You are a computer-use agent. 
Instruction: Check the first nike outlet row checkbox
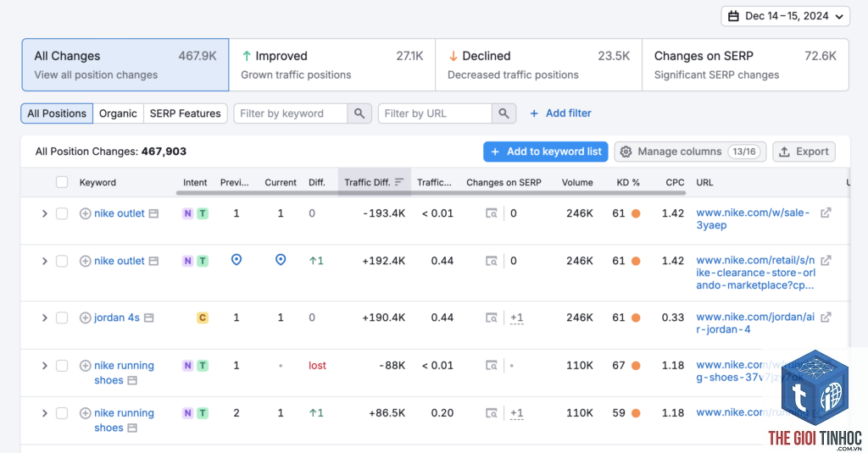(62, 213)
